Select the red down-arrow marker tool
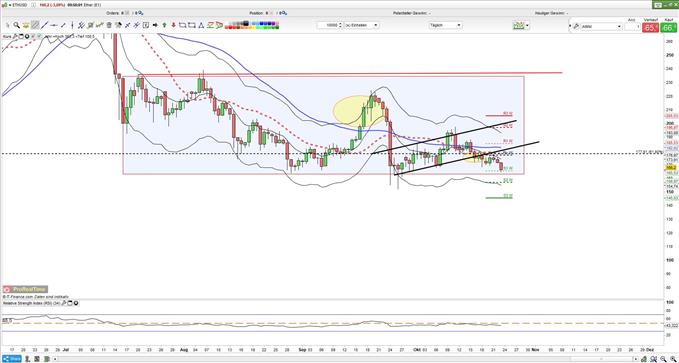Viewport: 679px width, 363px height. 174,25
